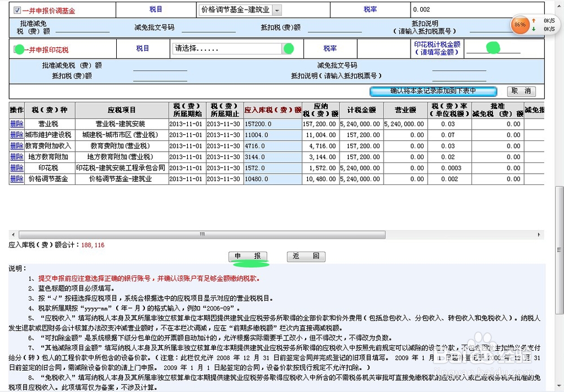Select the 营业税-建筑安装 cell
Image resolution: width=564 pixels, height=392 pixels.
click(x=122, y=124)
